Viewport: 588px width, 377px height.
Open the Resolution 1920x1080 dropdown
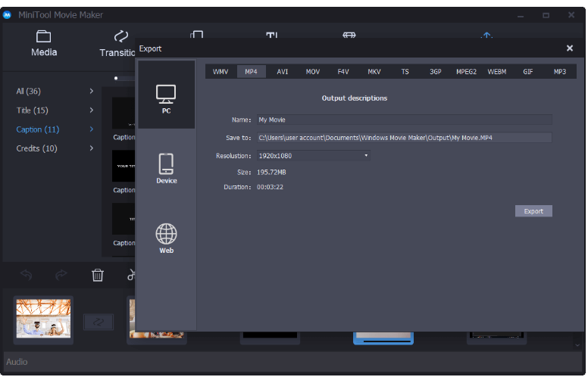tap(314, 155)
